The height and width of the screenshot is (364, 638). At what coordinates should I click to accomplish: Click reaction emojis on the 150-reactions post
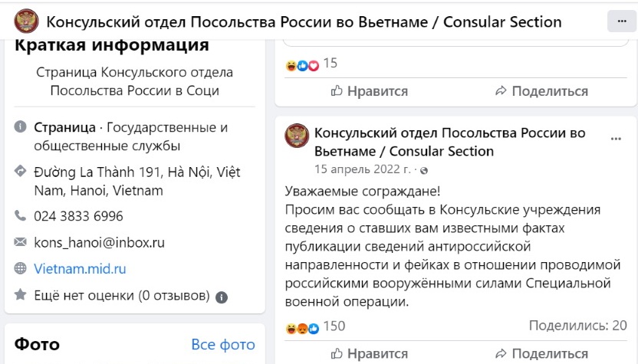coord(302,328)
